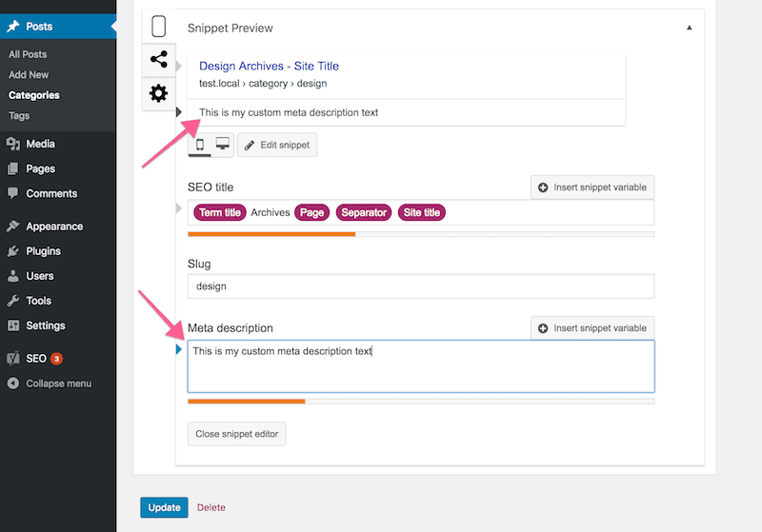Click the Edit snippet pencil button
The width and height of the screenshot is (762, 532).
(277, 145)
